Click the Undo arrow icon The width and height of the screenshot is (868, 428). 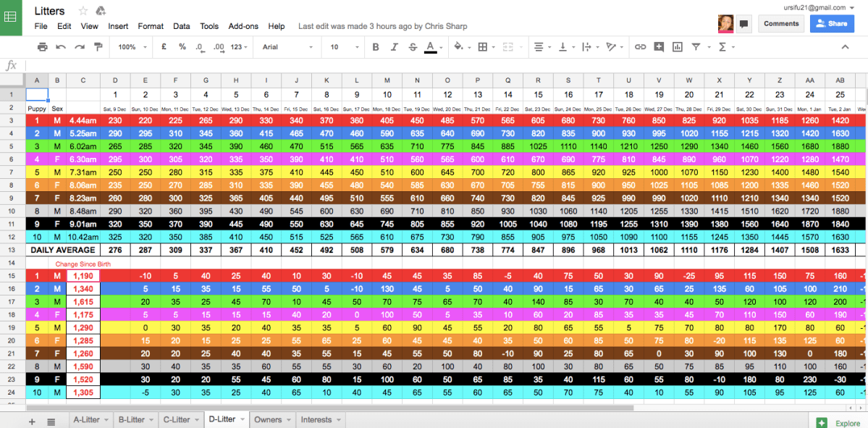pyautogui.click(x=61, y=47)
